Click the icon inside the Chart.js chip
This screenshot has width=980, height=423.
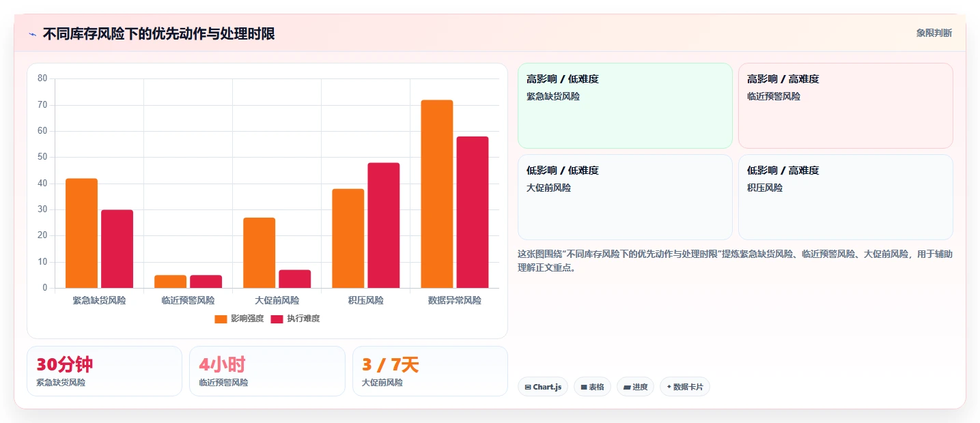(x=528, y=388)
